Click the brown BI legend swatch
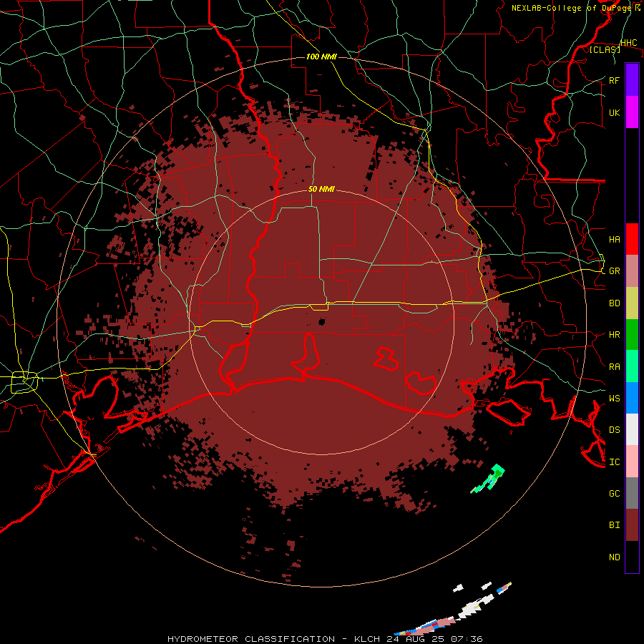The width and height of the screenshot is (644, 644). [x=632, y=525]
